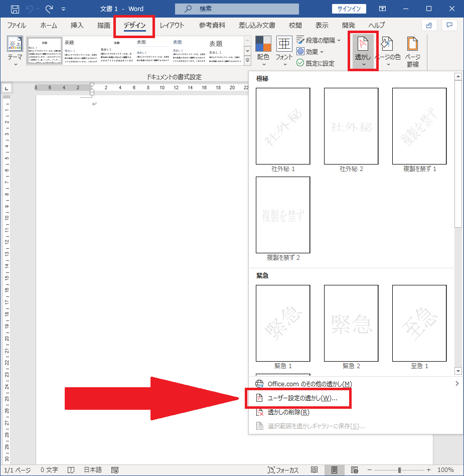This screenshot has width=464, height=476.
Task: Switch to Web Layout view in status bar
Action: (354, 470)
